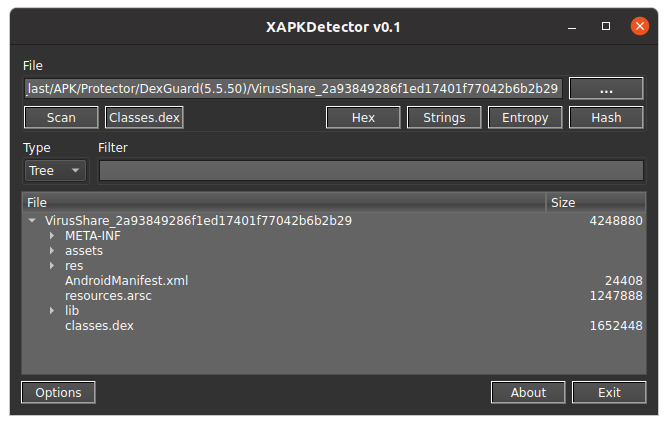
Task: Focus the Filter input field
Action: point(371,171)
